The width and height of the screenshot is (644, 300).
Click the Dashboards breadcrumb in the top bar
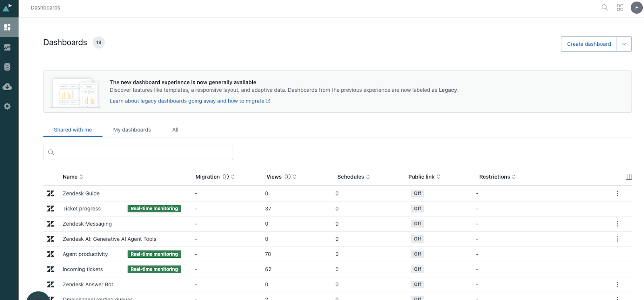pyautogui.click(x=45, y=8)
